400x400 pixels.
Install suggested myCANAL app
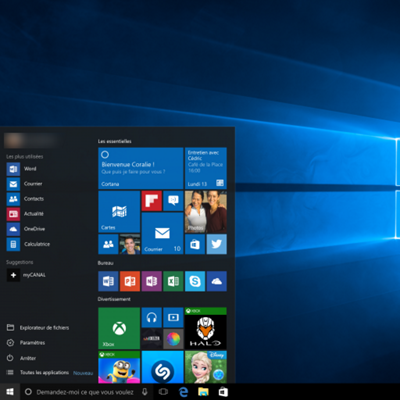coord(26,275)
